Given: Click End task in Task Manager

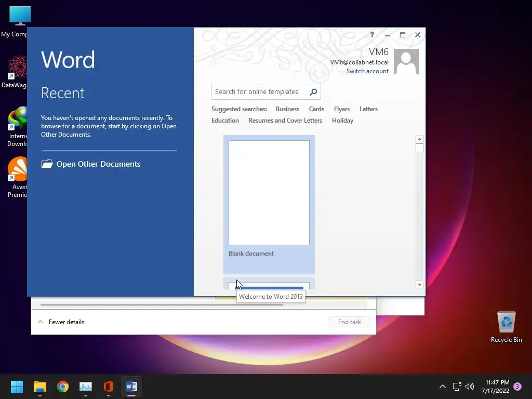Looking at the screenshot, I should point(350,322).
